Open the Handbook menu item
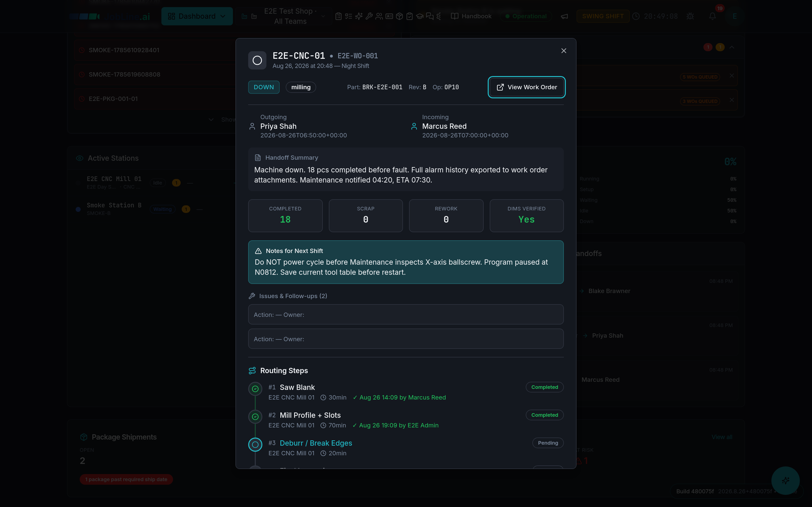Image resolution: width=812 pixels, height=507 pixels. [471, 16]
